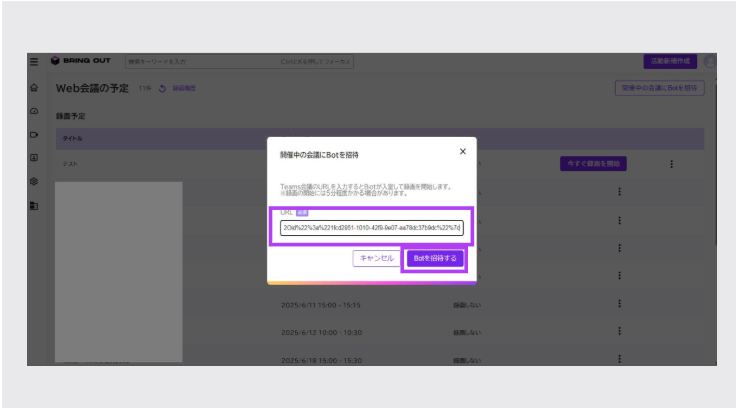The height and width of the screenshot is (408, 736).
Task: Open the user avatar in top right
Action: click(x=709, y=61)
